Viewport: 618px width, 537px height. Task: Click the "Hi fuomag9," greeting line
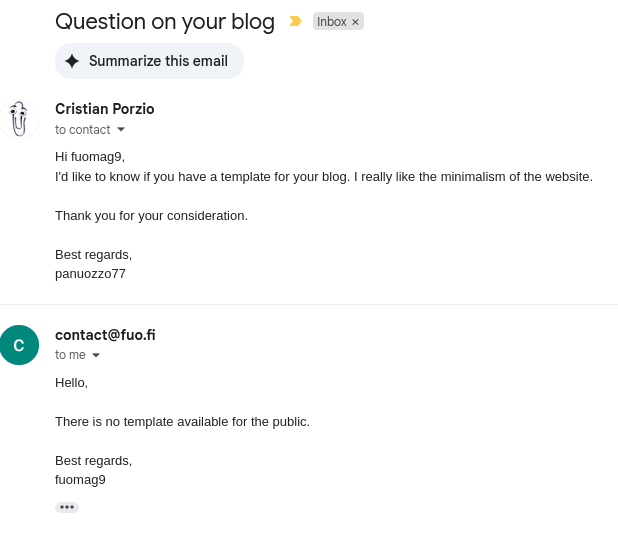[90, 157]
